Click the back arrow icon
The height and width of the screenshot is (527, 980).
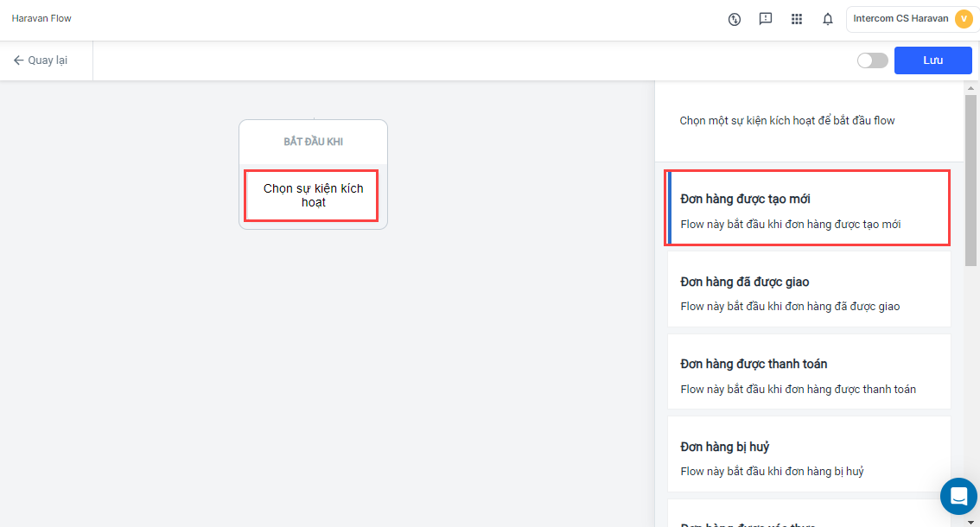(18, 60)
